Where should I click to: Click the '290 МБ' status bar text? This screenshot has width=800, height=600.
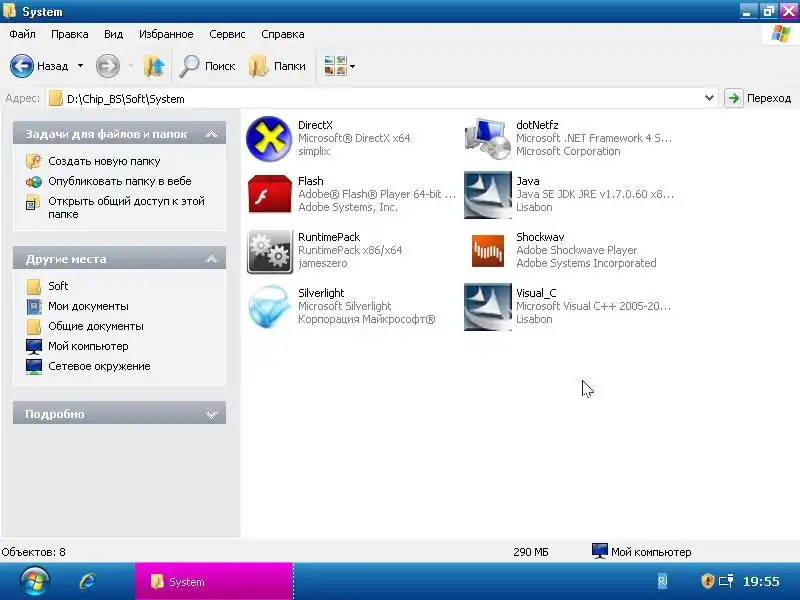[531, 552]
